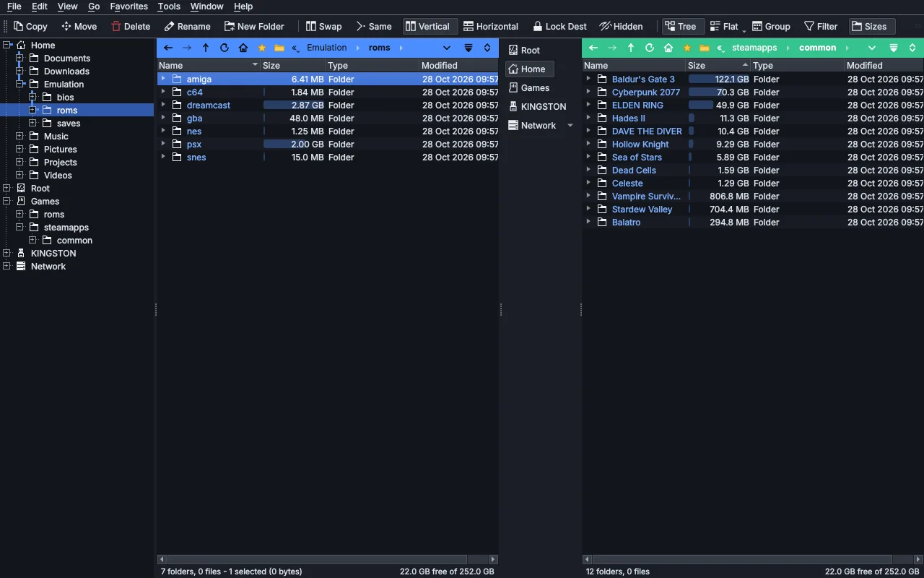Click the back arrow in the roms pane
This screenshot has width=924, height=578.
click(168, 48)
